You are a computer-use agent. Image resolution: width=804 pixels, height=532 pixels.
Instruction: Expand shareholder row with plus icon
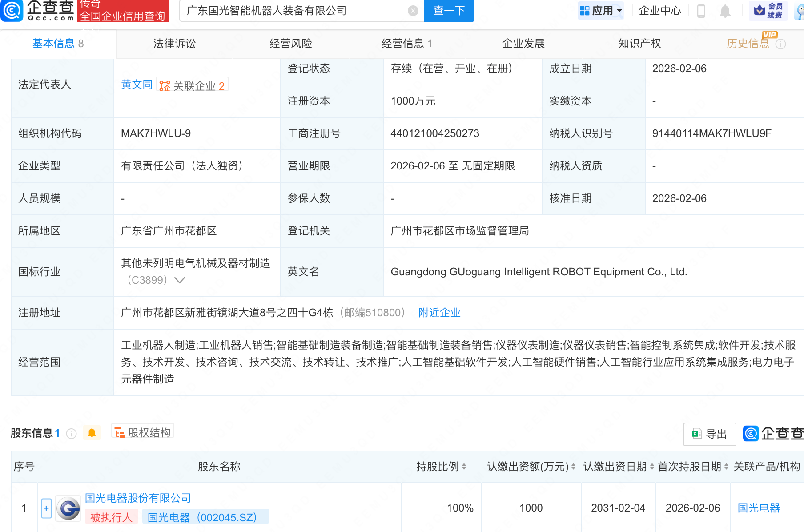click(46, 508)
